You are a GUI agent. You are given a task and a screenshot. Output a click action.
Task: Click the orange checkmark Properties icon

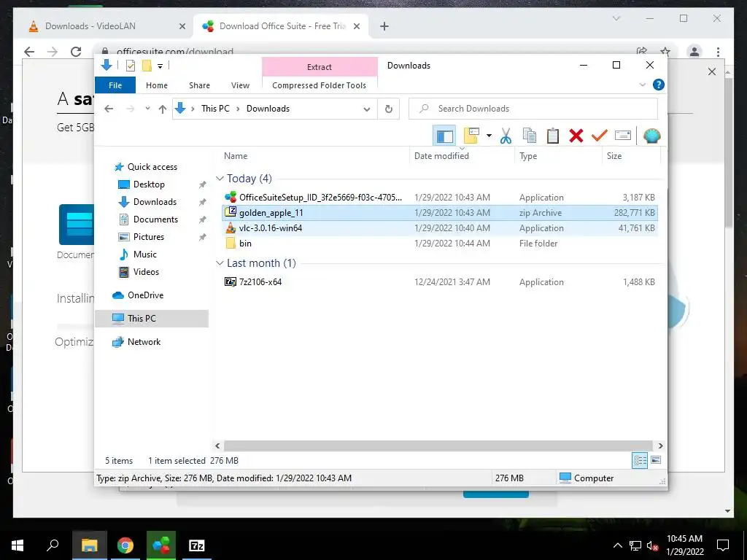[600, 136]
